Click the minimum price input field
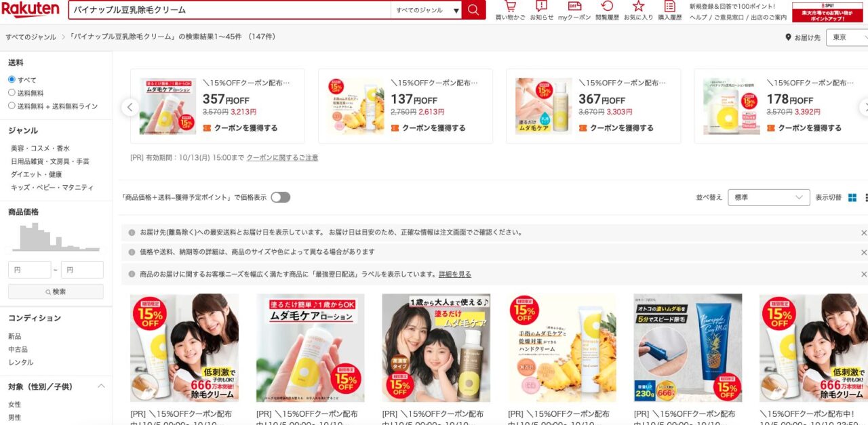The image size is (868, 425). [29, 270]
